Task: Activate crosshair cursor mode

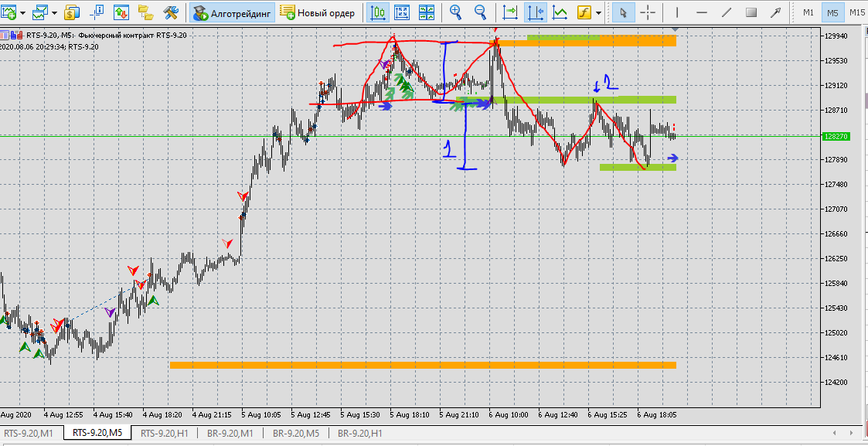Action: 648,12
